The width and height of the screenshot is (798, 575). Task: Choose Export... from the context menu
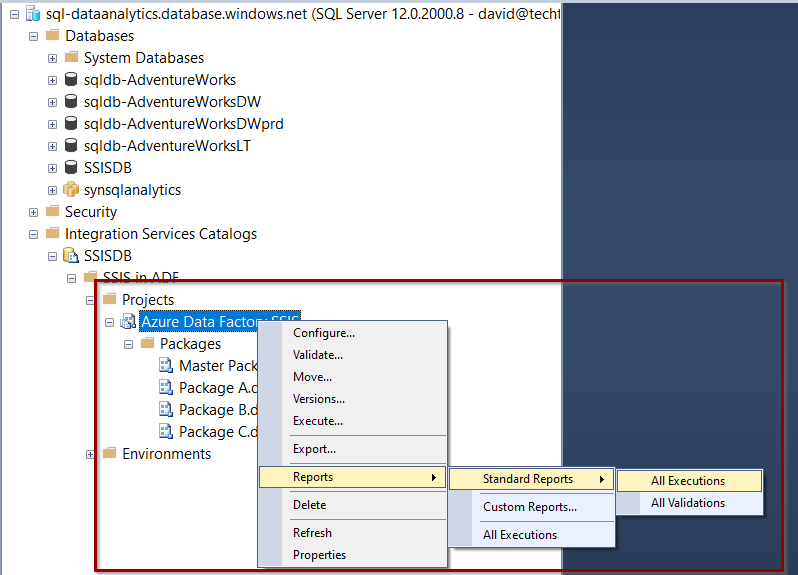pyautogui.click(x=353, y=449)
